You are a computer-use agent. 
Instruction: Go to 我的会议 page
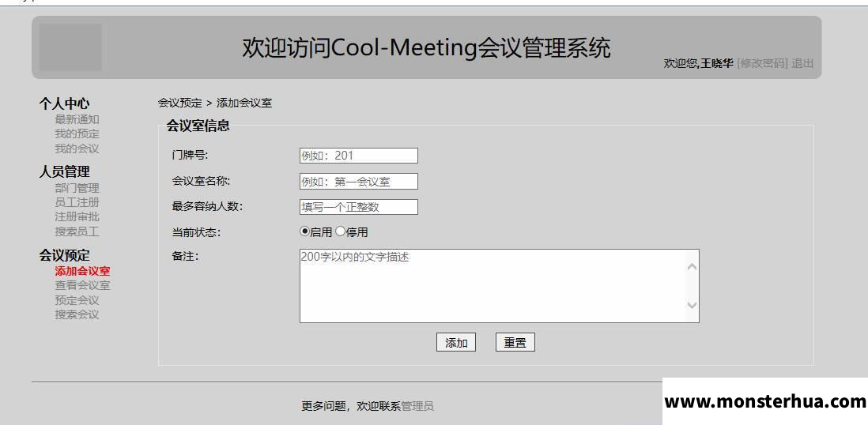tap(77, 149)
